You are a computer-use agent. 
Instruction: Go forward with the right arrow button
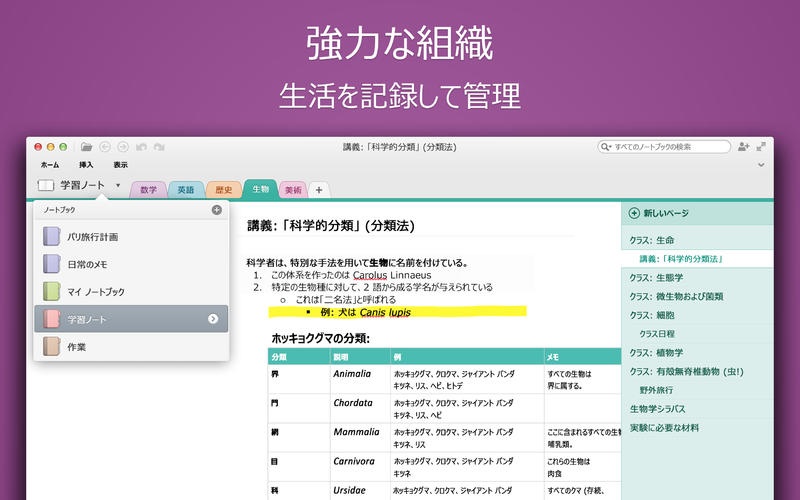click(x=123, y=147)
